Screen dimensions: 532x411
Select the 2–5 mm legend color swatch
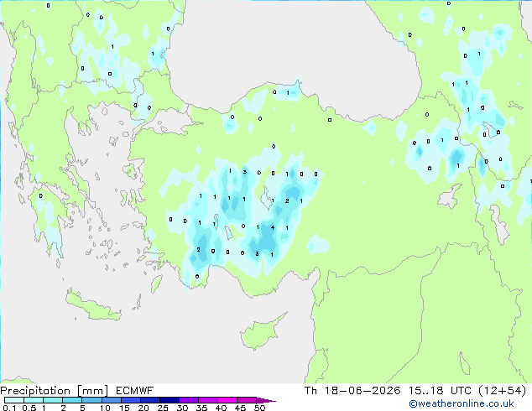[x=72, y=400]
